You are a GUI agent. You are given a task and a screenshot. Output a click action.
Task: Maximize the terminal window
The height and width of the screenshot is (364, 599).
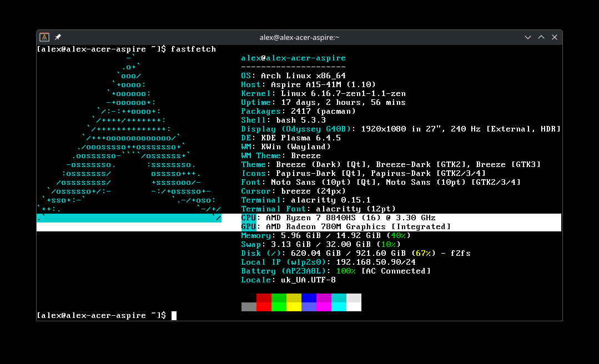coord(541,37)
